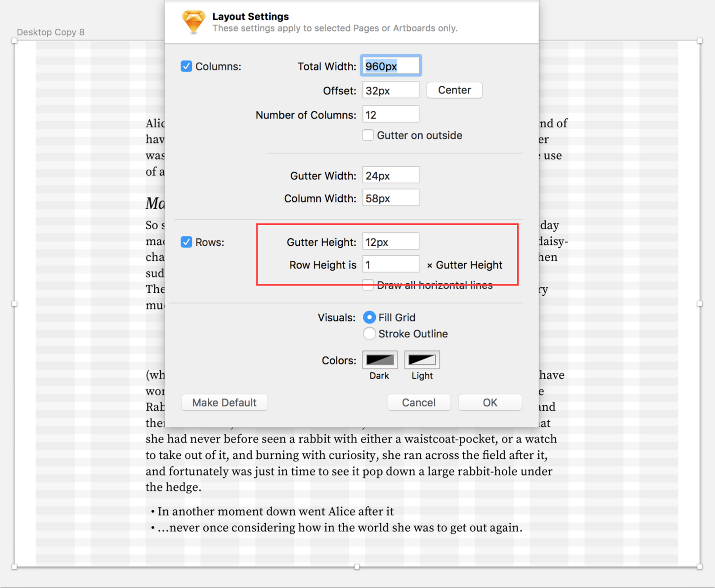Click the Total Width field
Screen dimensions: 715x588
391,67
